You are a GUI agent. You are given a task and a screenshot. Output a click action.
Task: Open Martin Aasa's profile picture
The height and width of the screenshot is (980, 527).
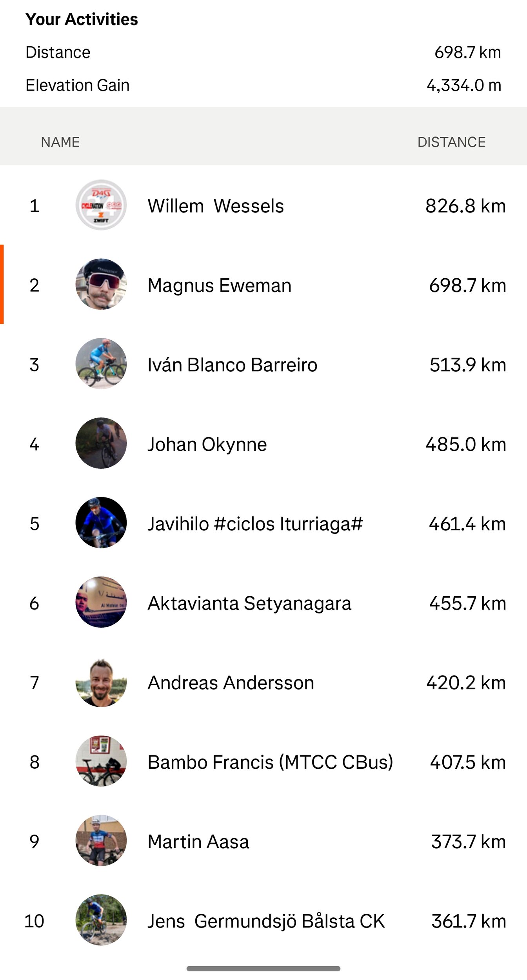[101, 841]
